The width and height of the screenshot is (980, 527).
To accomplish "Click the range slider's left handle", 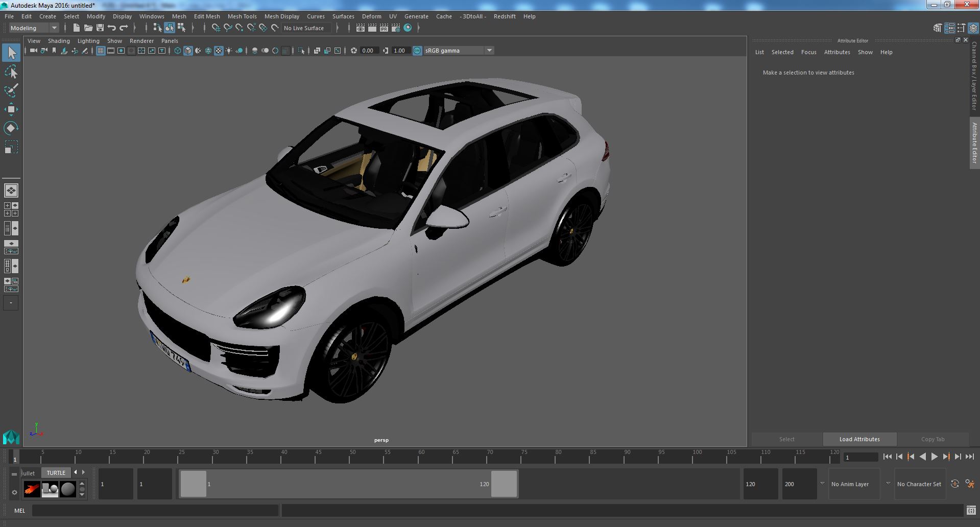I will pyautogui.click(x=194, y=484).
